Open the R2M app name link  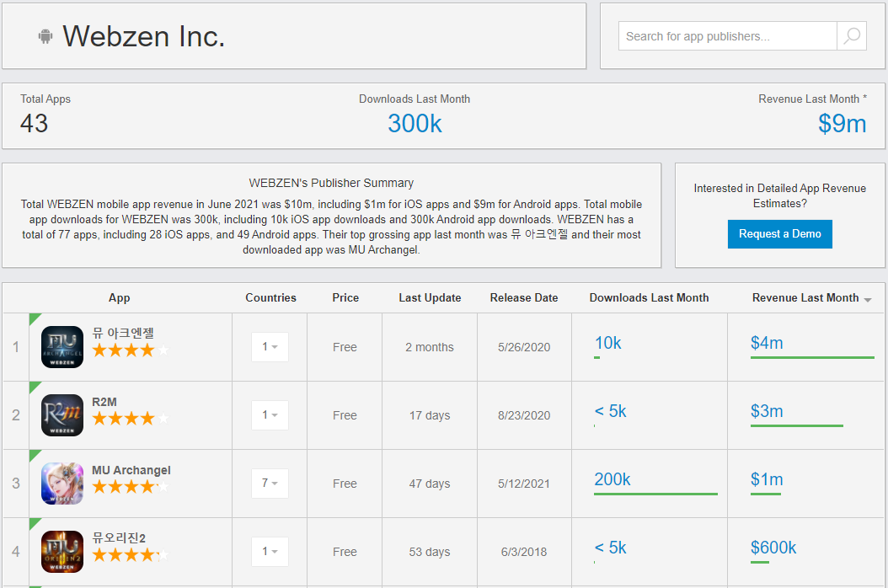click(x=104, y=402)
